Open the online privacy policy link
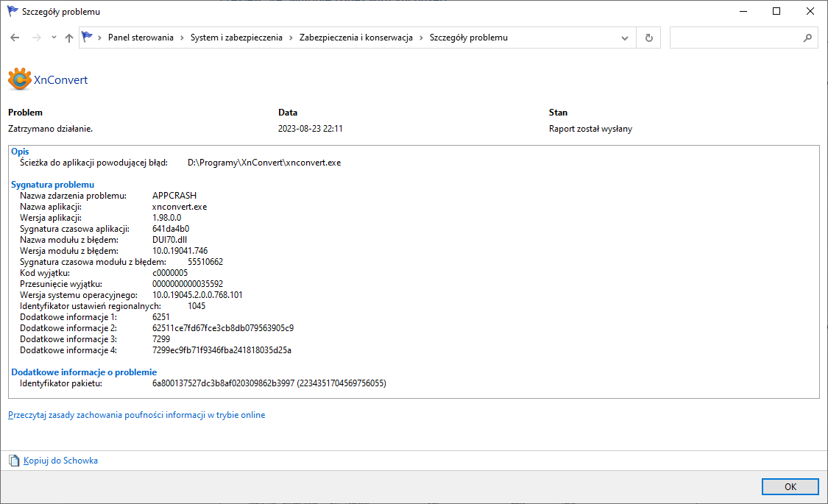The height and width of the screenshot is (504, 828). (136, 415)
